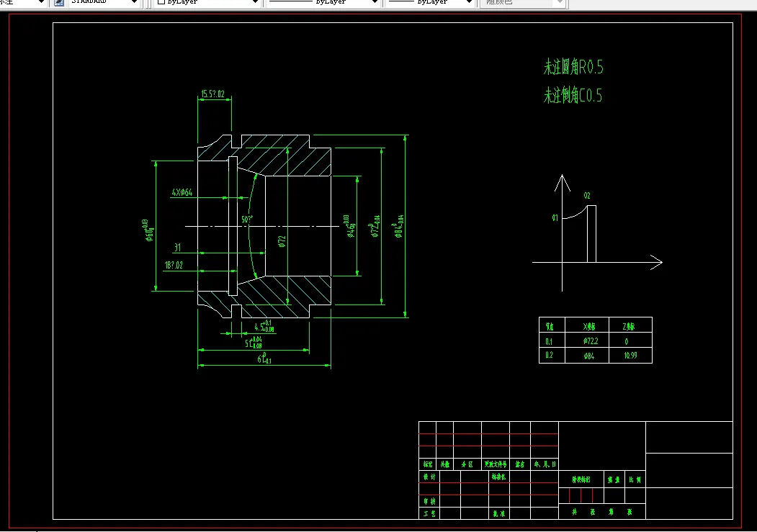The height and width of the screenshot is (532, 757).
Task: Select the 61 overall length dimension
Action: [x=264, y=359]
